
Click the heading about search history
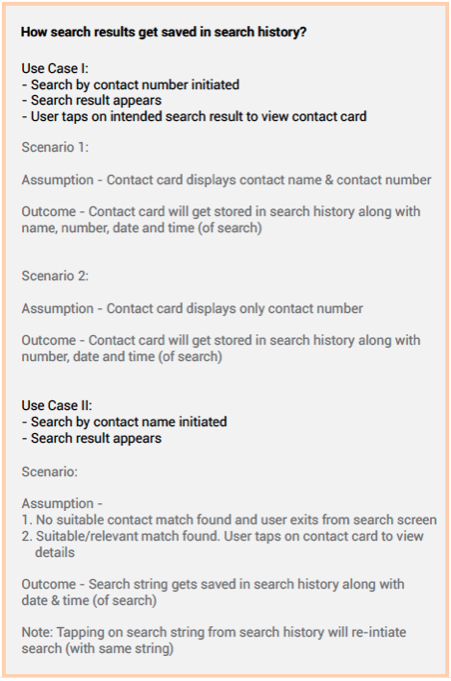pos(164,32)
